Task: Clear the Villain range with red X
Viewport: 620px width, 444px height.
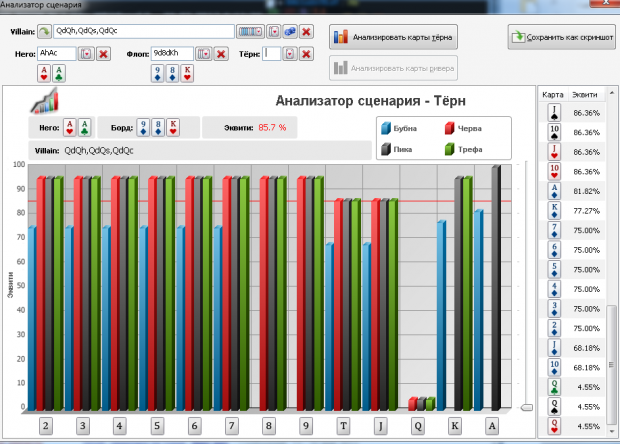Action: (x=306, y=32)
